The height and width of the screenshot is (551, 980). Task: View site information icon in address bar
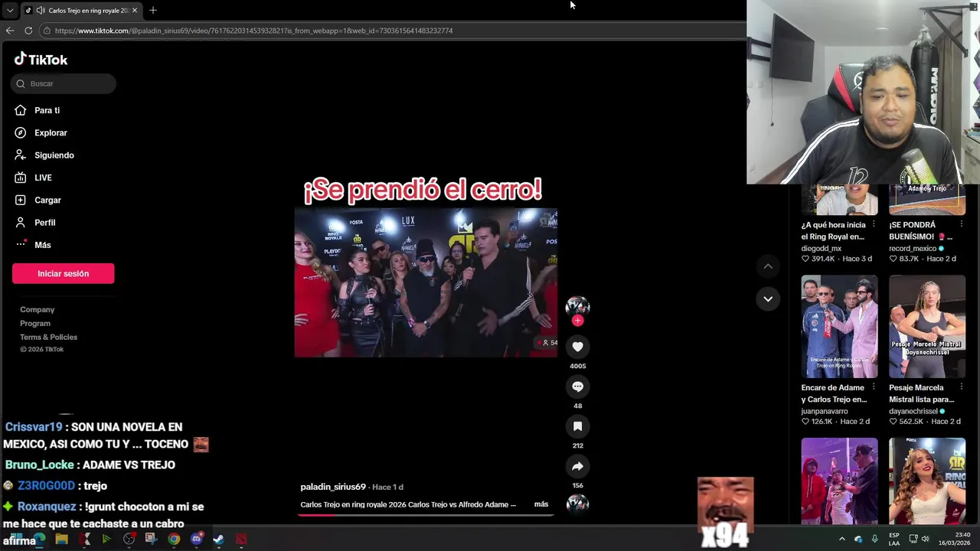(47, 31)
